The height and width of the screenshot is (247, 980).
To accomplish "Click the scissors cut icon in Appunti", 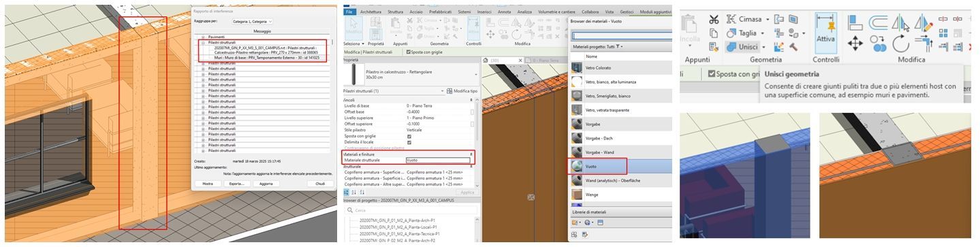I will coord(714,19).
